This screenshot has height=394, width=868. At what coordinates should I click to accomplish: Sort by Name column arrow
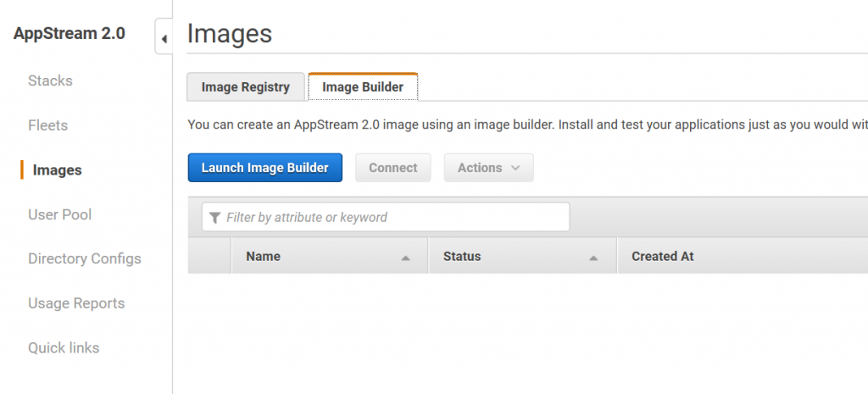click(x=405, y=258)
